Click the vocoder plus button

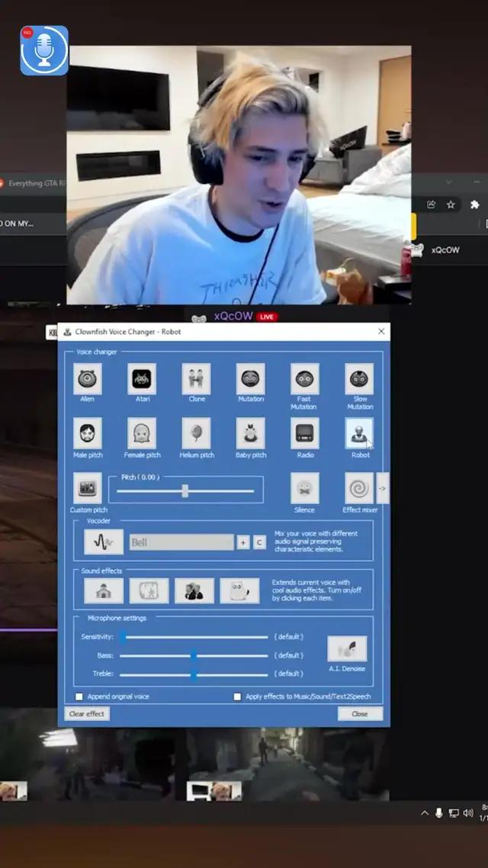pyautogui.click(x=243, y=542)
